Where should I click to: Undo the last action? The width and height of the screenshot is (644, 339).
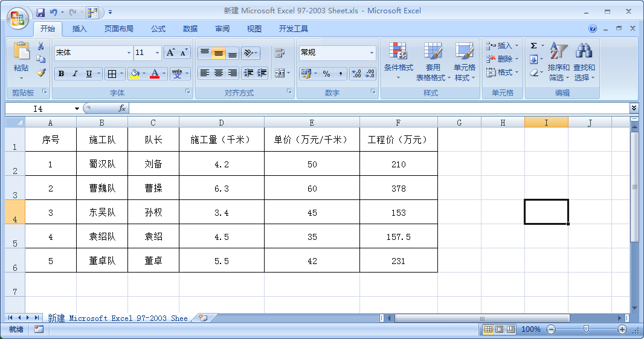pyautogui.click(x=53, y=12)
